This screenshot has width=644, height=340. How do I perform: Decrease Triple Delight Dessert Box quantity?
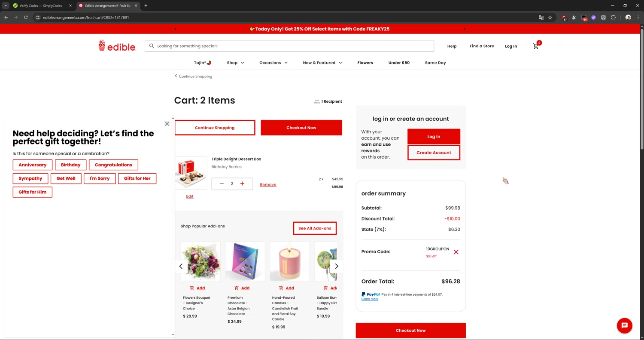coord(222,184)
